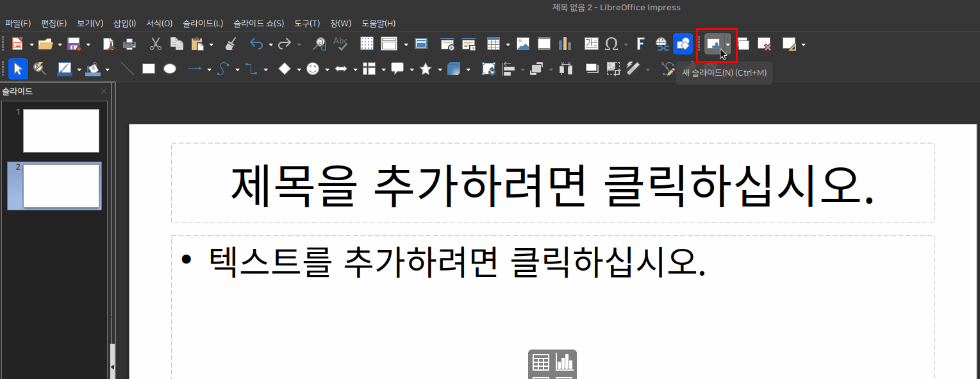
Task: Select slide 1 thumbnail in slide panel
Action: click(x=61, y=131)
